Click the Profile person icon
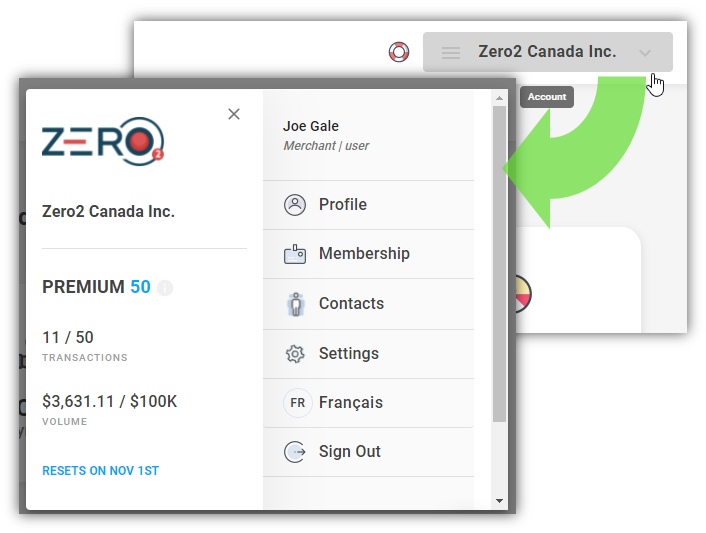706x533 pixels. point(295,205)
